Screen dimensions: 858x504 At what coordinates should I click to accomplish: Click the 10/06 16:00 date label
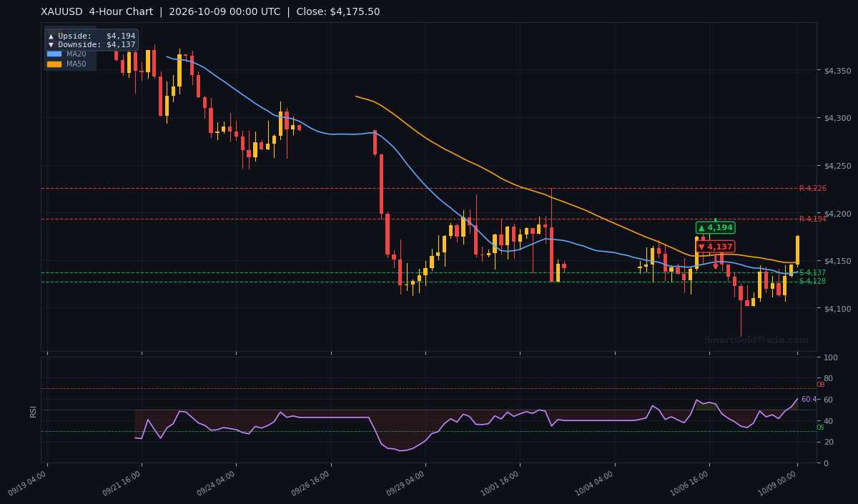pos(689,483)
